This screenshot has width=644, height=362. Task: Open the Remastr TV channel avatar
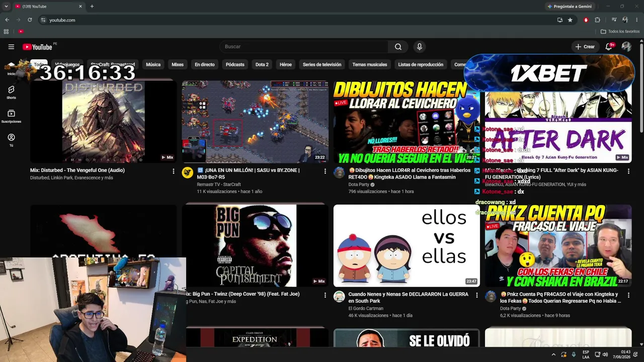pos(188,173)
